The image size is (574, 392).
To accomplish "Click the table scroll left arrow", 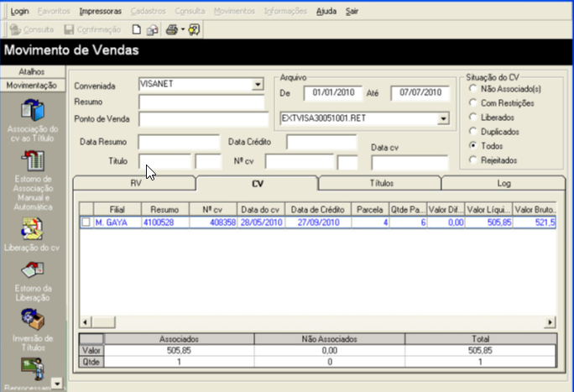I will [x=86, y=322].
